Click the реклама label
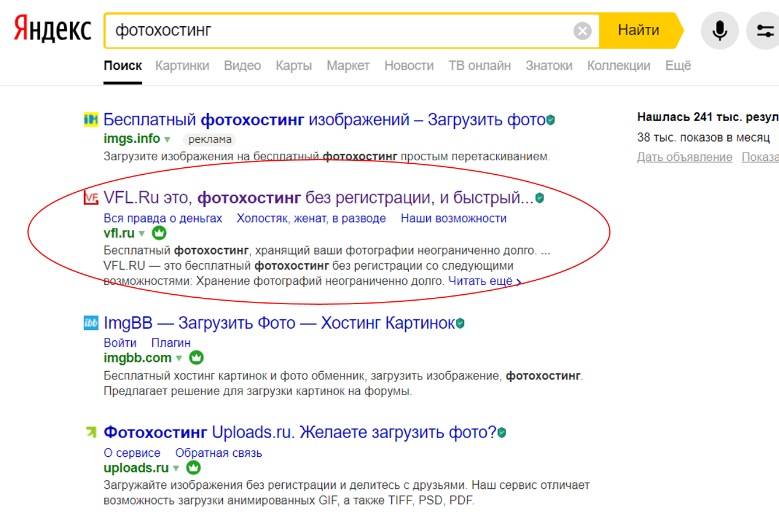This screenshot has height=532, width=779. click(x=210, y=139)
